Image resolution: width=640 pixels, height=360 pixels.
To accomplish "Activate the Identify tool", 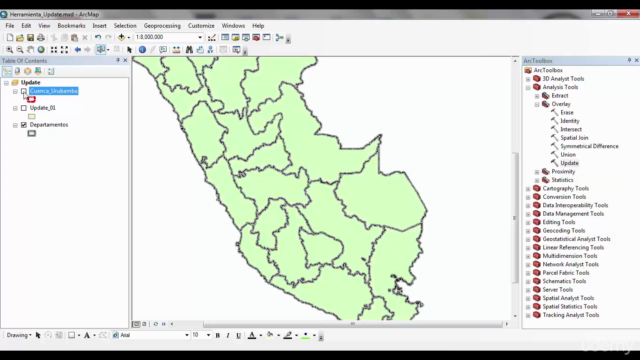I will (142, 50).
